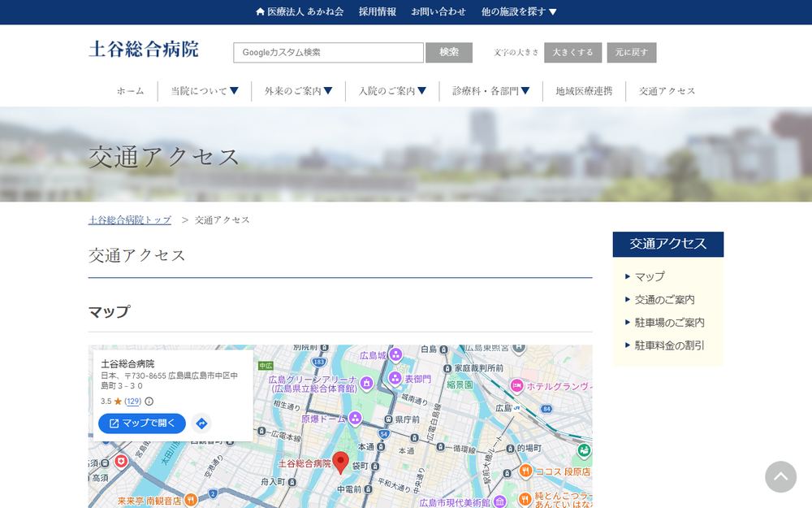Open the 交通アクセス main menu item
The width and height of the screenshot is (812, 508).
tap(667, 91)
